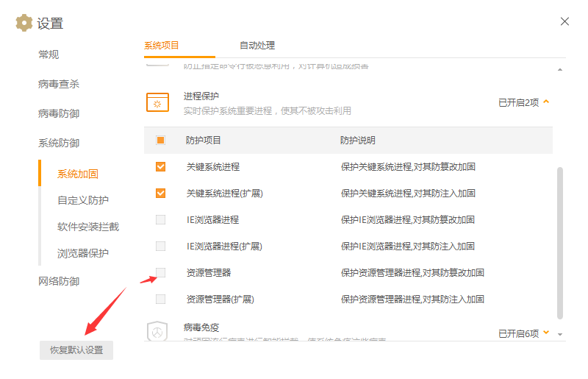The height and width of the screenshot is (379, 588).
Task: Check the 资源管理器 checkbox
Action: tap(160, 272)
